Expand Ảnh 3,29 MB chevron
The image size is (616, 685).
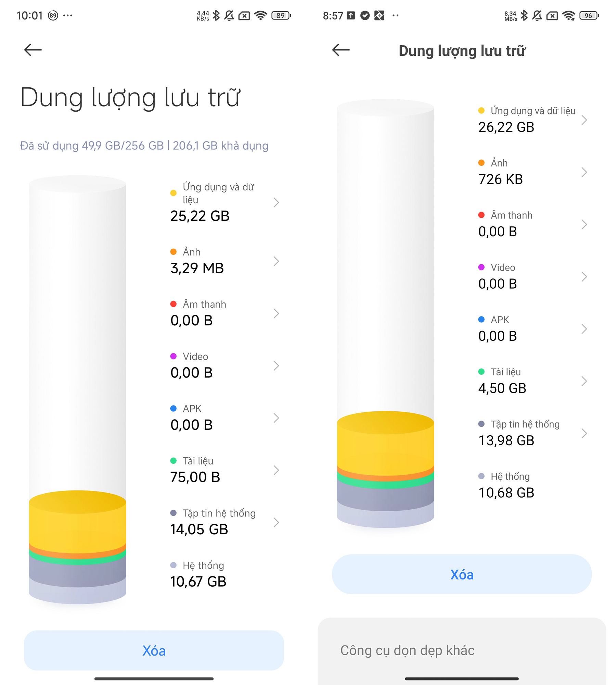pos(277,261)
